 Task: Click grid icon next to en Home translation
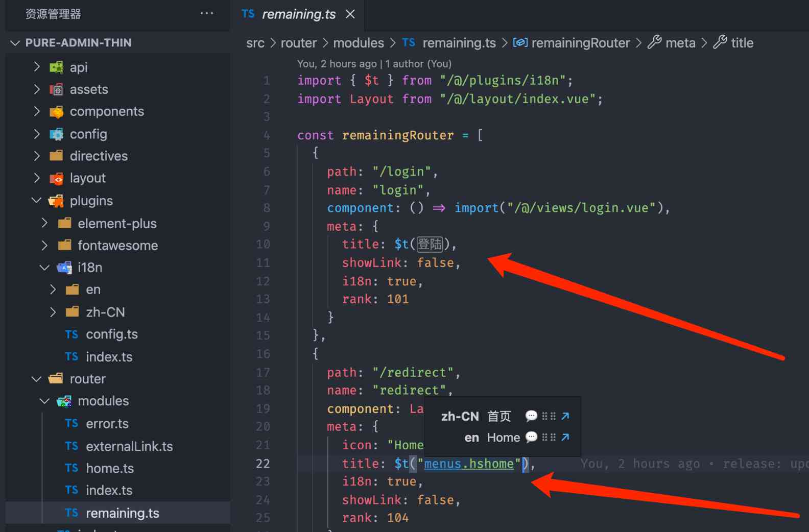click(x=549, y=438)
